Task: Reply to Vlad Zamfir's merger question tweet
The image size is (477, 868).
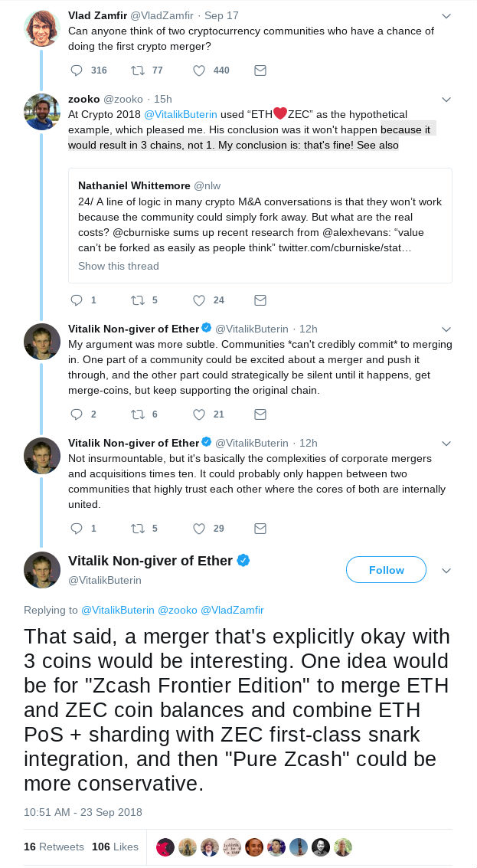Action: click(76, 70)
